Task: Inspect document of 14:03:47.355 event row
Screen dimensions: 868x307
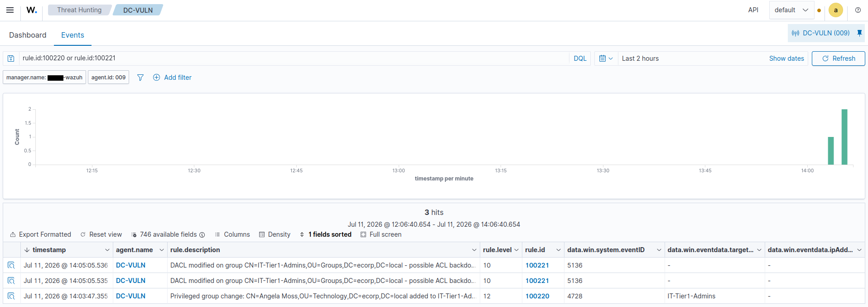Action: [x=11, y=296]
